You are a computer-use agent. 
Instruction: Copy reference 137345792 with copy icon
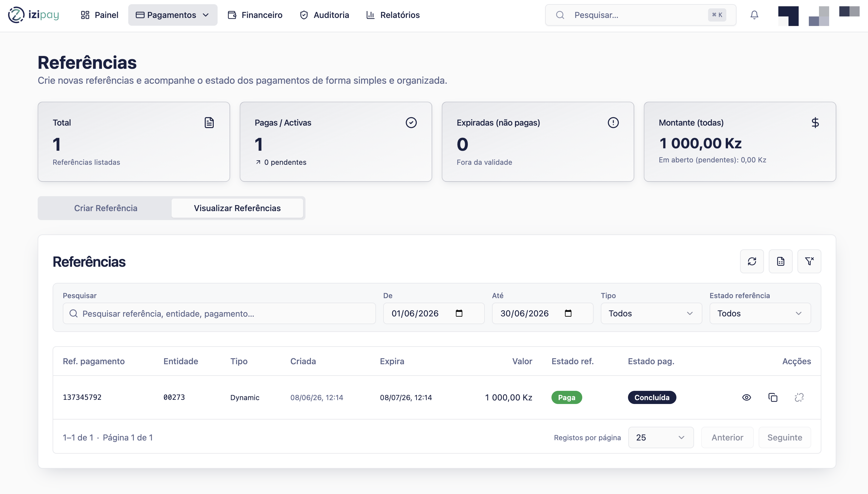pos(773,397)
